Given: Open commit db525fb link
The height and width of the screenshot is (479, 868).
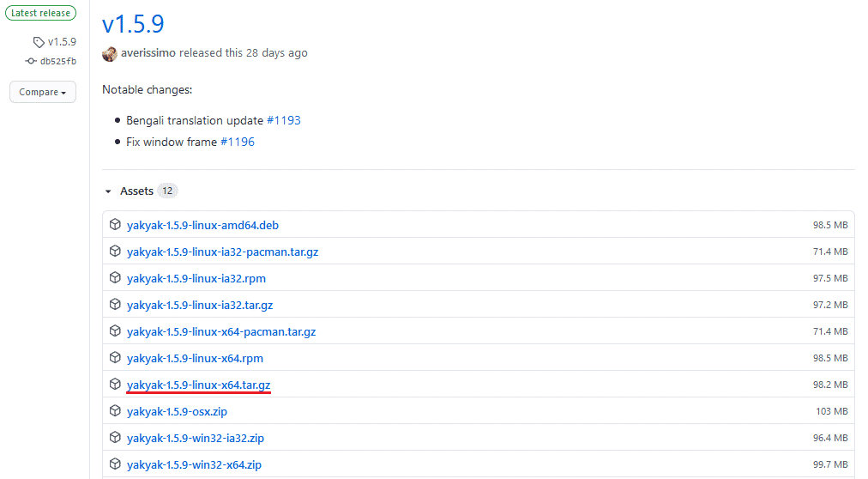Looking at the screenshot, I should pos(58,62).
